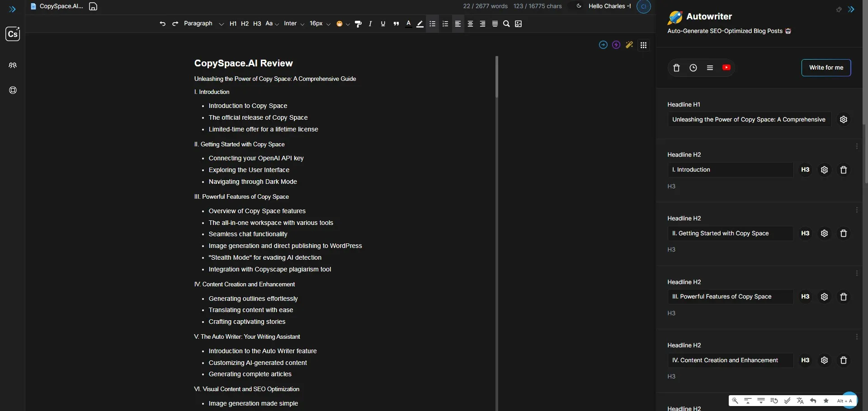
Task: Open the text color picker
Action: click(x=408, y=24)
